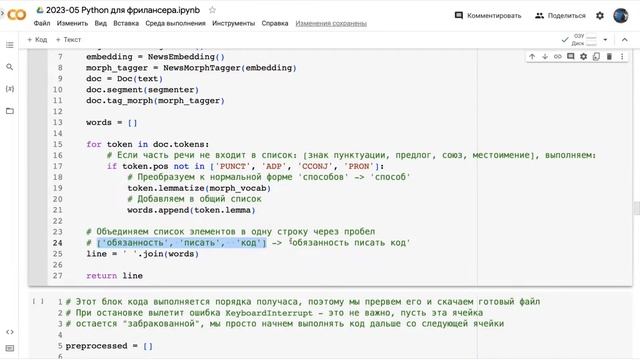Viewport: 640px width, 360px height.
Task: Open the Вид menu
Action: click(x=100, y=23)
